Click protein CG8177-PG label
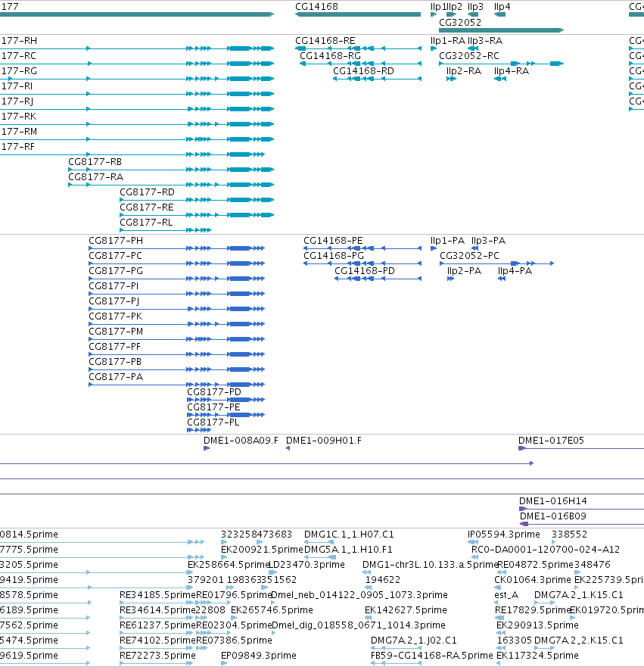 pos(116,271)
